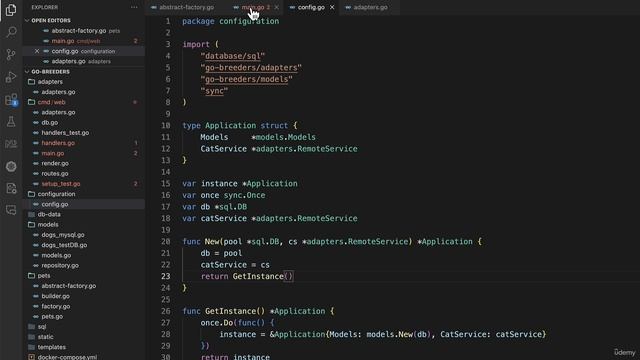Close the config.go tab

point(332,7)
